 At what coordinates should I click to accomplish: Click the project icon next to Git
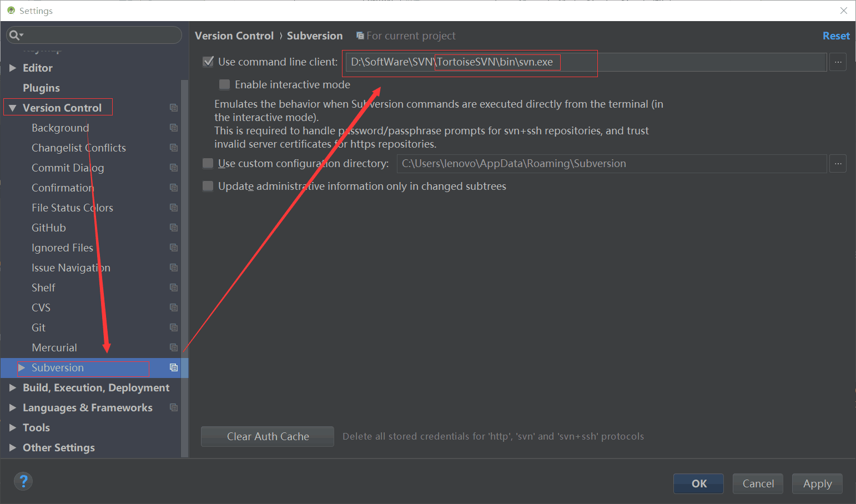174,327
